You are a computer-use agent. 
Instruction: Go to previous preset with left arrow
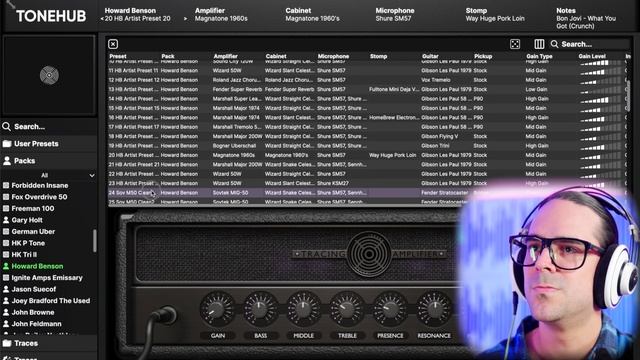tap(102, 19)
